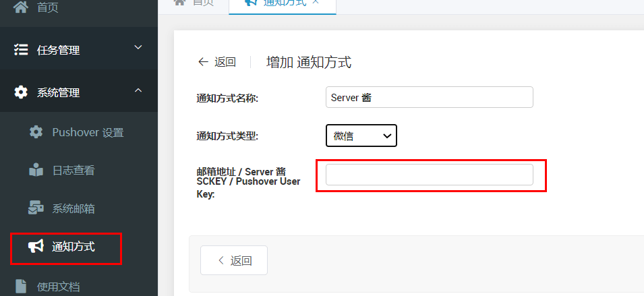Click the 使用文档 document icon
Viewport: 644px width, 296px height.
pos(21,287)
